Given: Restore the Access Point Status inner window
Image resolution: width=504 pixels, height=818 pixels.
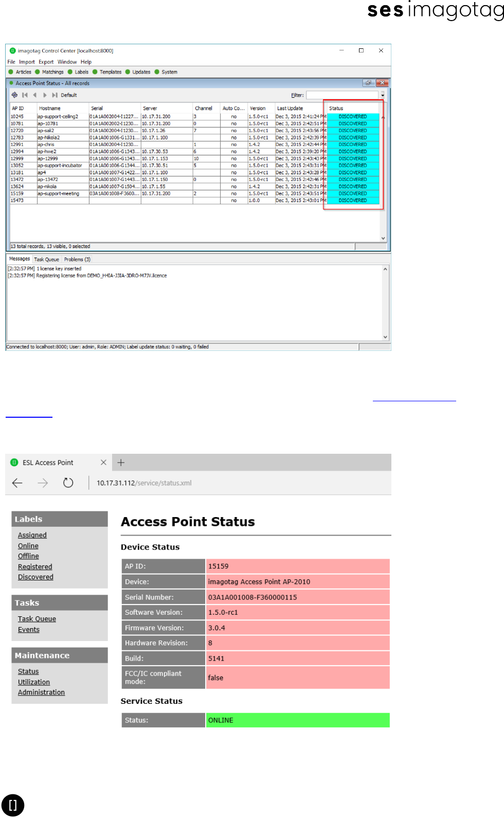Looking at the screenshot, I should click(368, 83).
